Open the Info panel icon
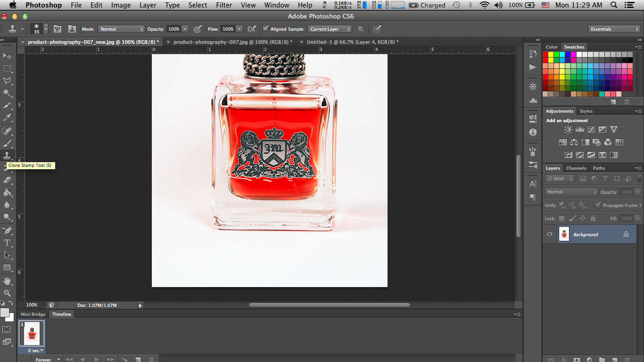This screenshot has height=362, width=644. 533,132
